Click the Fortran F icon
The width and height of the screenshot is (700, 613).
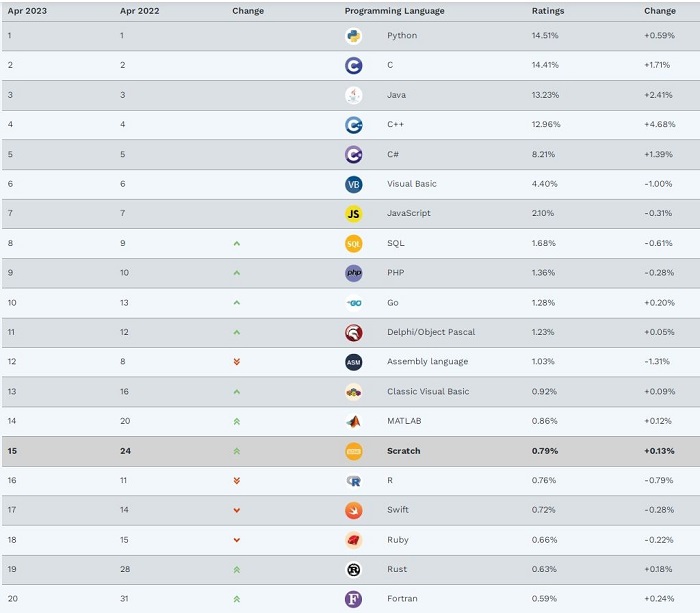coord(354,599)
